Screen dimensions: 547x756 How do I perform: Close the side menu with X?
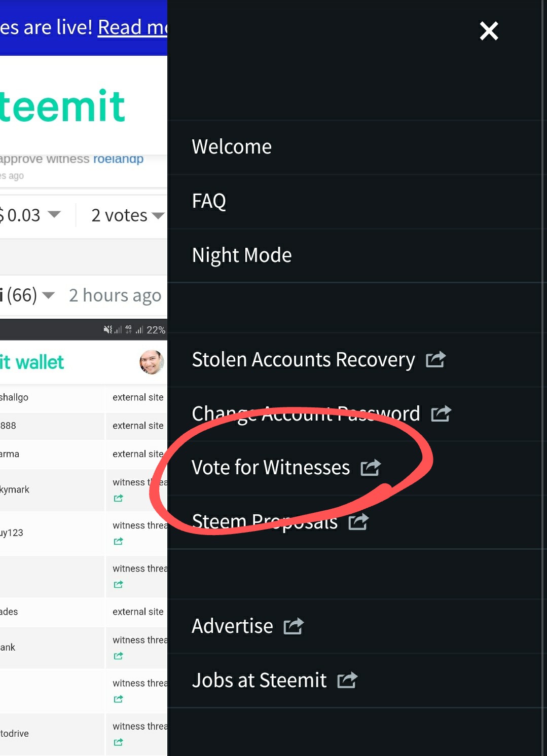(489, 31)
